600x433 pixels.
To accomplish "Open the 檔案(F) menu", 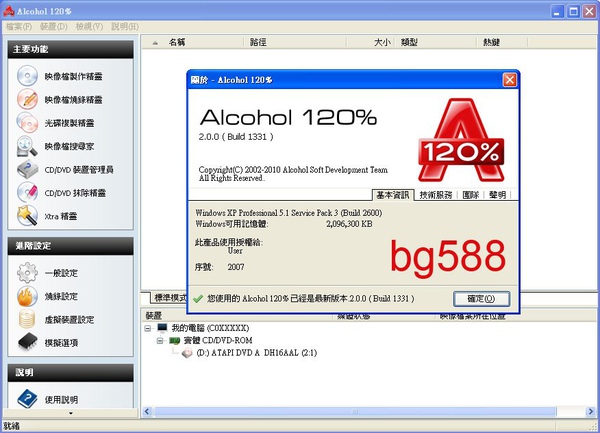I will point(19,26).
